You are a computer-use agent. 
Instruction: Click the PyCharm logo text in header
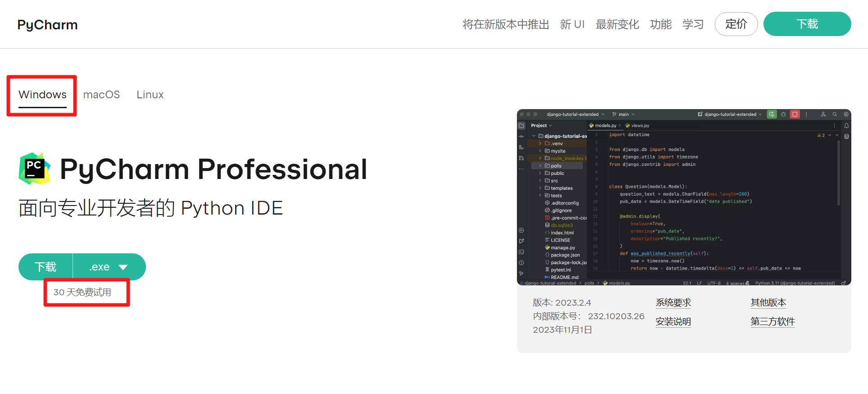(47, 25)
